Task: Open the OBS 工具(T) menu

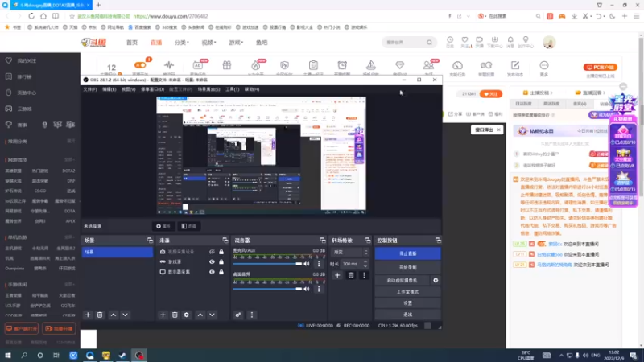Action: [x=233, y=89]
